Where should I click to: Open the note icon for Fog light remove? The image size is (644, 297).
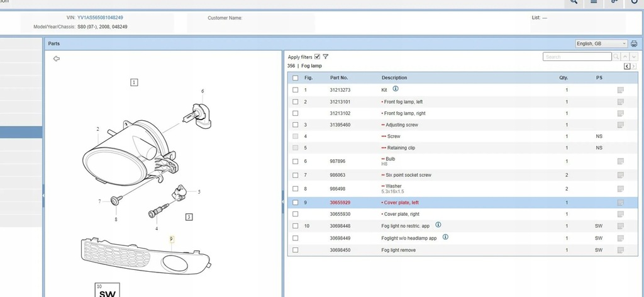coord(621,250)
